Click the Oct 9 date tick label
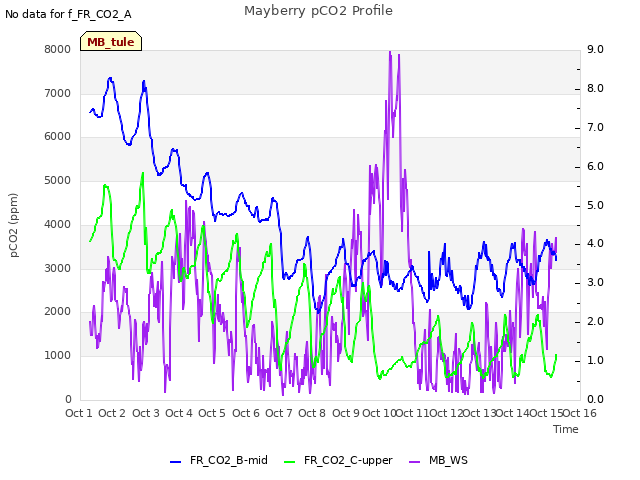Screen dimensions: 640x480 pyautogui.click(x=346, y=413)
